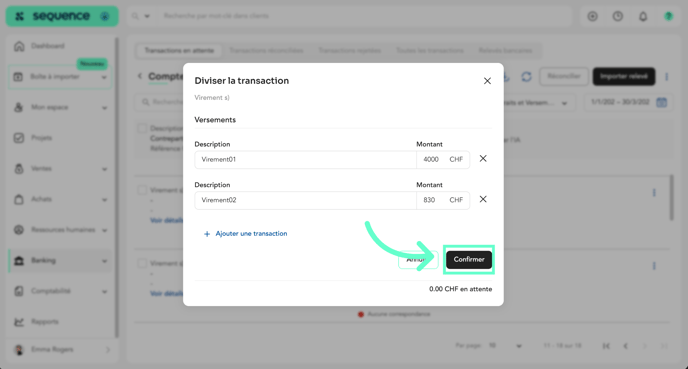The width and height of the screenshot is (688, 369).
Task: Open the search filter dropdown arrow
Action: tap(147, 16)
